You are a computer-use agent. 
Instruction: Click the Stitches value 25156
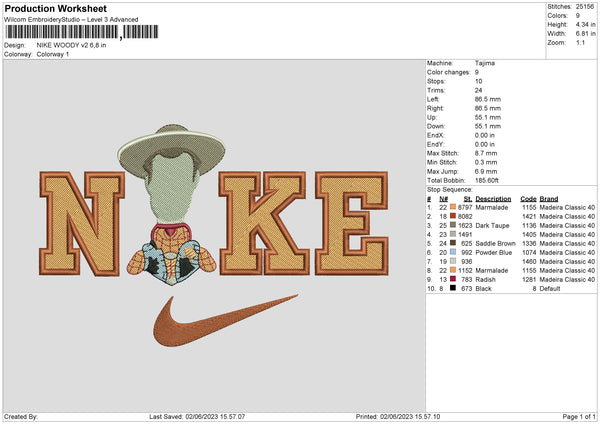coord(585,7)
